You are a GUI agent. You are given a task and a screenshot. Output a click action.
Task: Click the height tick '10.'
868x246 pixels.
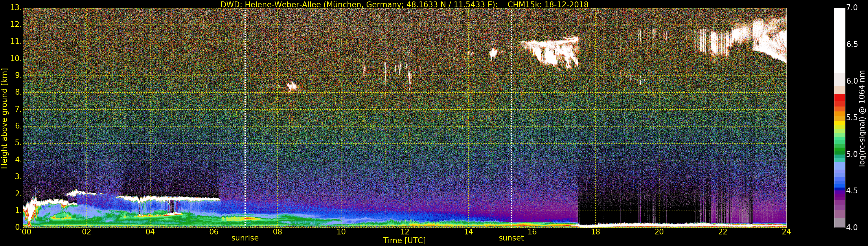pos(16,58)
